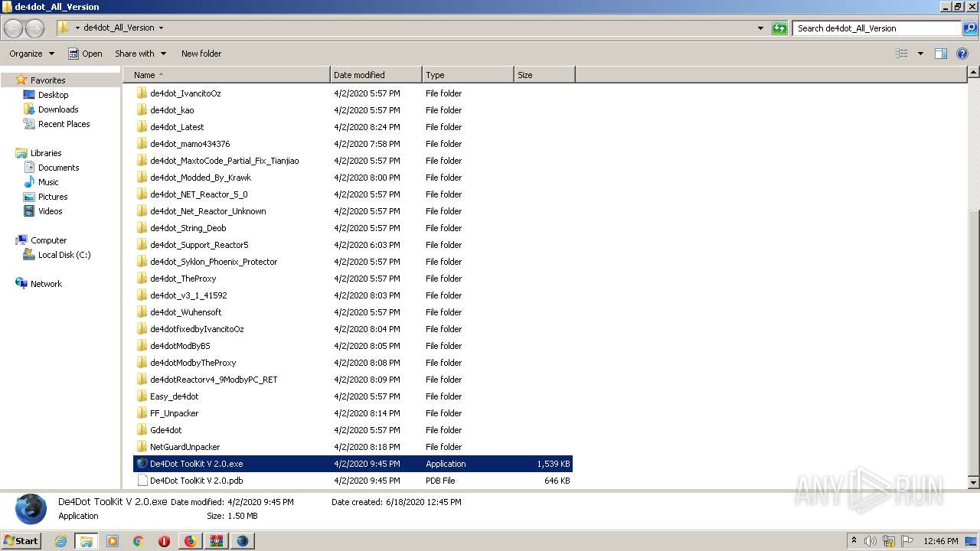Launch Google Chrome from taskbar
The image size is (980, 551).
[x=138, y=541]
